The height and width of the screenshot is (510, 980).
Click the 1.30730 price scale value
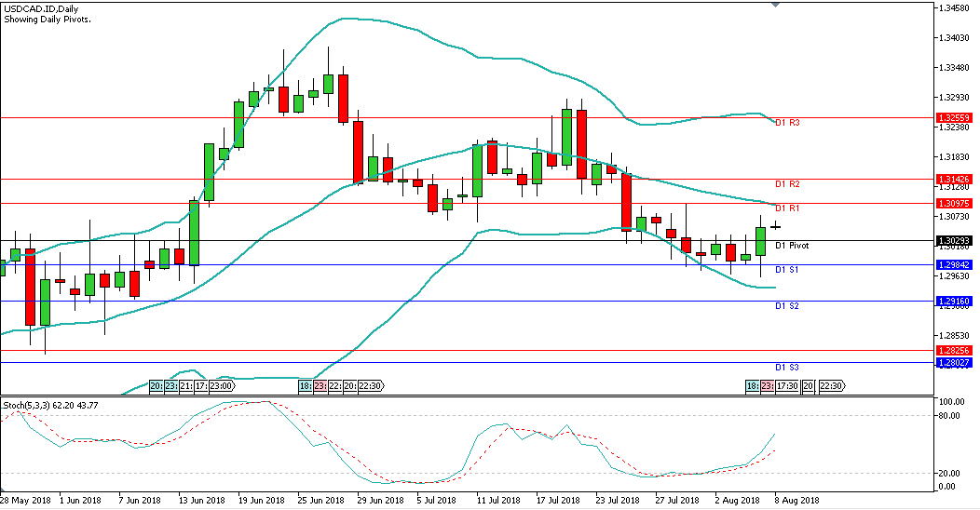point(956,217)
